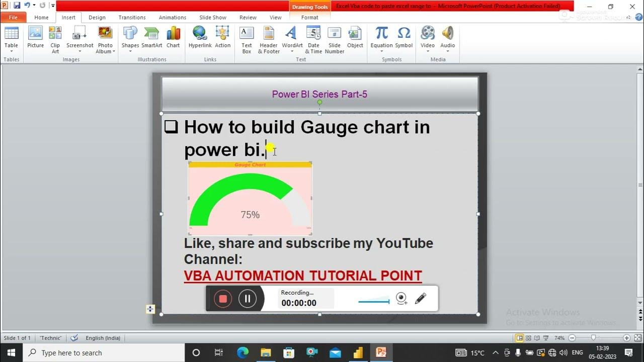Viewport: 644px width, 362px height.
Task: Open the Drawing Tools Format tab
Action: point(310,17)
